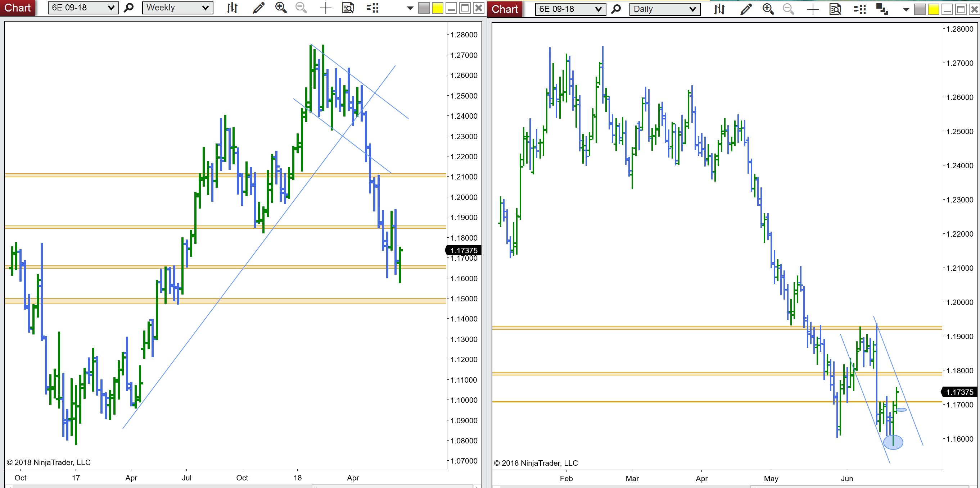The width and height of the screenshot is (980, 488).
Task: Activate the crosshair tool in Weekly chart
Action: (x=326, y=8)
